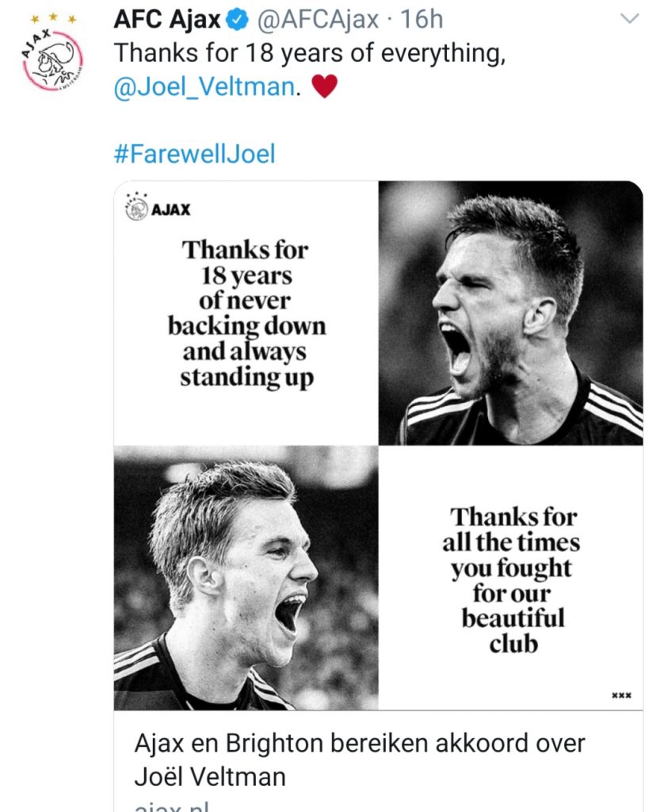Click the @AFCAjax handle

click(x=317, y=20)
